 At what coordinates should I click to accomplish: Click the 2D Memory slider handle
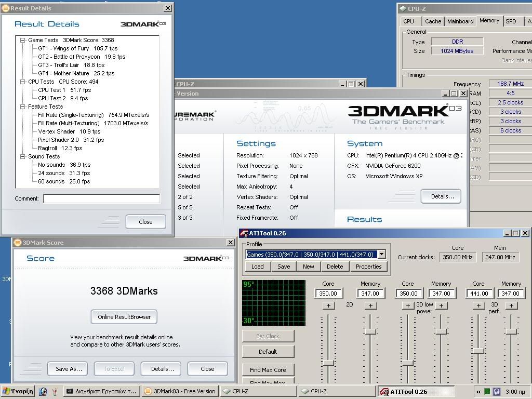click(370, 331)
